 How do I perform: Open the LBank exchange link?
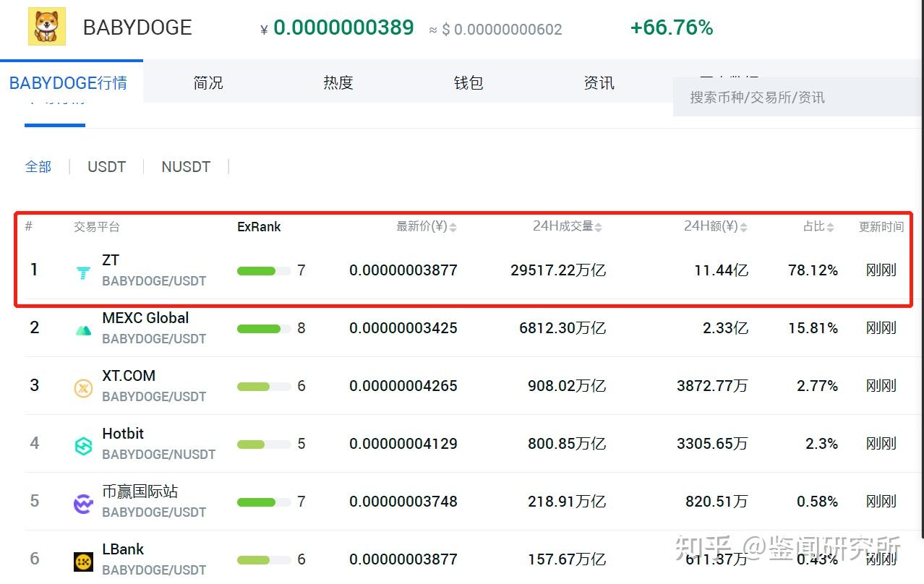click(x=123, y=549)
